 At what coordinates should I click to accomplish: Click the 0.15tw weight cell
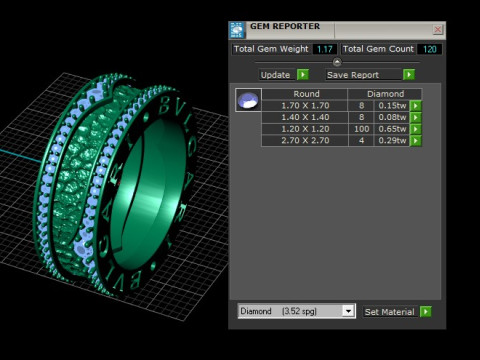[392, 106]
